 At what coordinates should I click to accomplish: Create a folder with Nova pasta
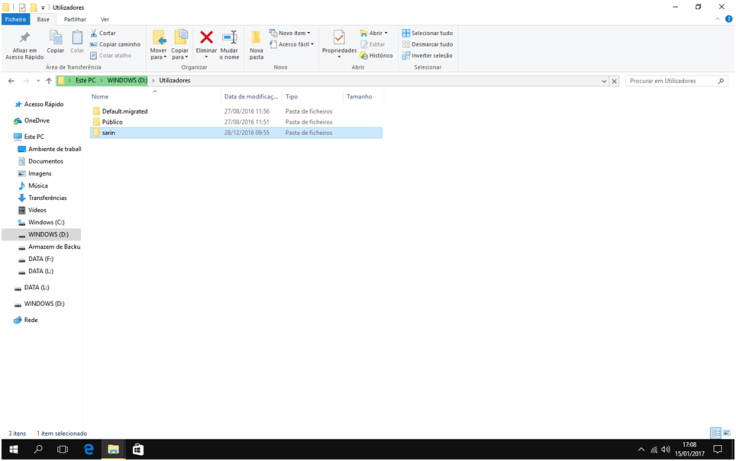click(x=256, y=43)
